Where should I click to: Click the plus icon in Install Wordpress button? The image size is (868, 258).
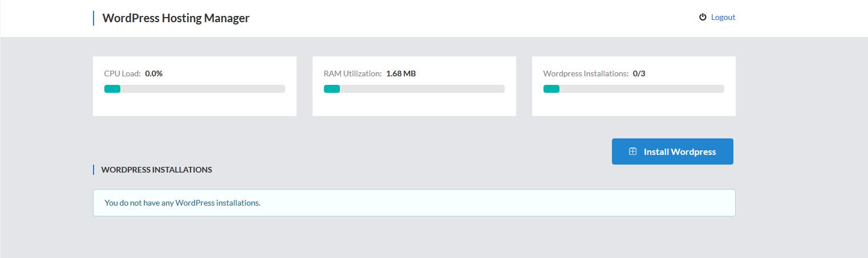pyautogui.click(x=632, y=151)
